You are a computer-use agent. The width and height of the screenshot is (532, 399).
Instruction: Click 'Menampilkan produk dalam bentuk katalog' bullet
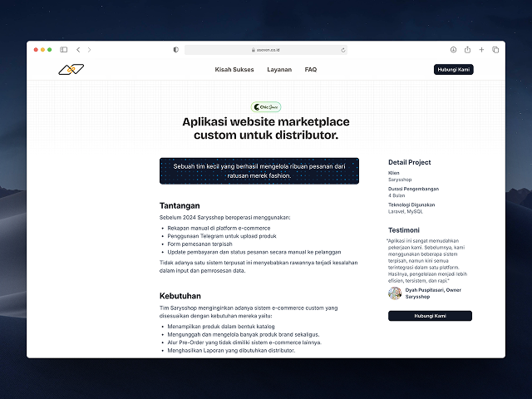click(x=221, y=327)
